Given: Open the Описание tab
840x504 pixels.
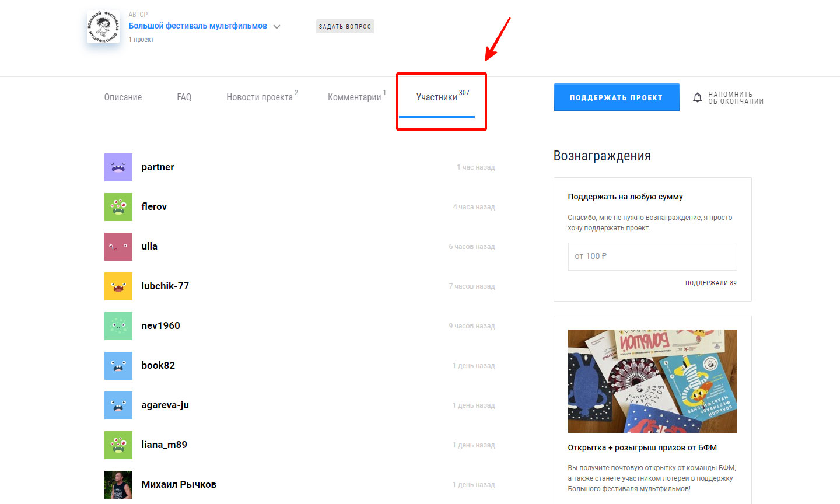Looking at the screenshot, I should tap(123, 97).
